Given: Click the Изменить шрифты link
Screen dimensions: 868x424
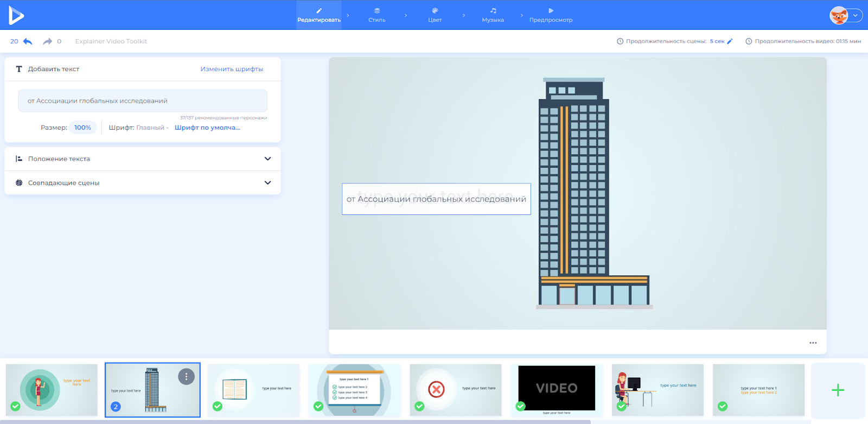Looking at the screenshot, I should pyautogui.click(x=232, y=69).
